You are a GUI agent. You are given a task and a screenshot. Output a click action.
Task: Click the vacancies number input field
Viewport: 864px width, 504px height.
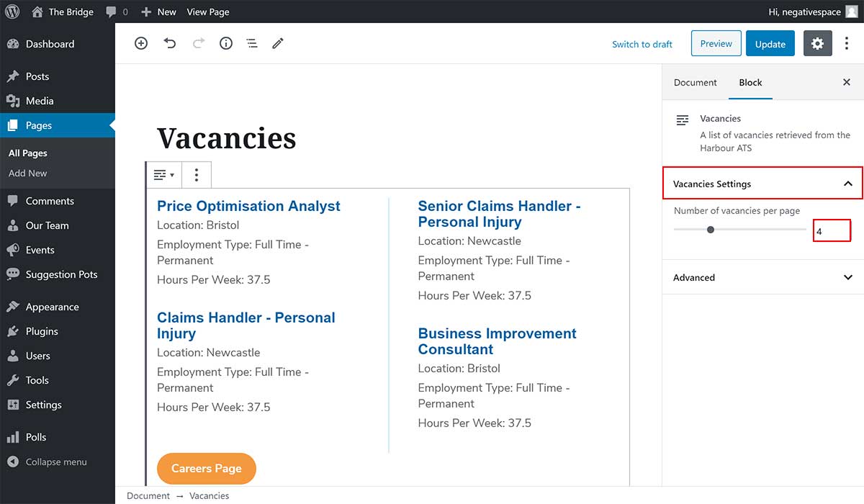click(x=832, y=231)
